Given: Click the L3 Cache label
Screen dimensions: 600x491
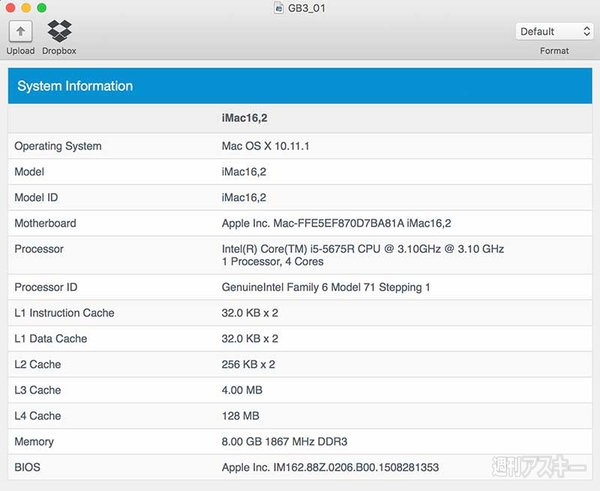Looking at the screenshot, I should point(38,390).
